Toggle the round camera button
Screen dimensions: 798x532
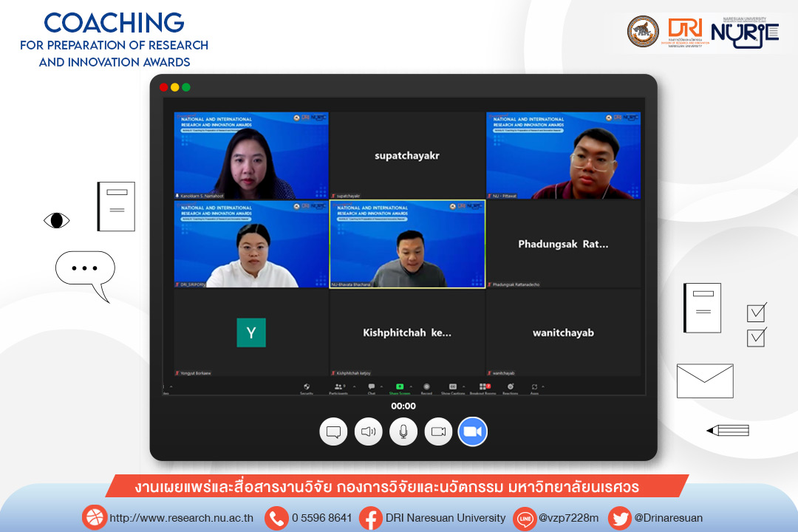click(x=438, y=432)
